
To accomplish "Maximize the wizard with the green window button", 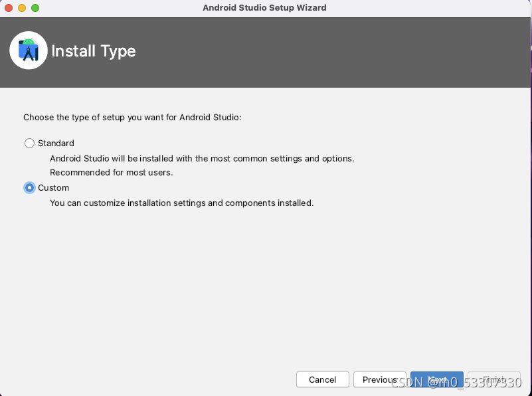I will tap(35, 8).
